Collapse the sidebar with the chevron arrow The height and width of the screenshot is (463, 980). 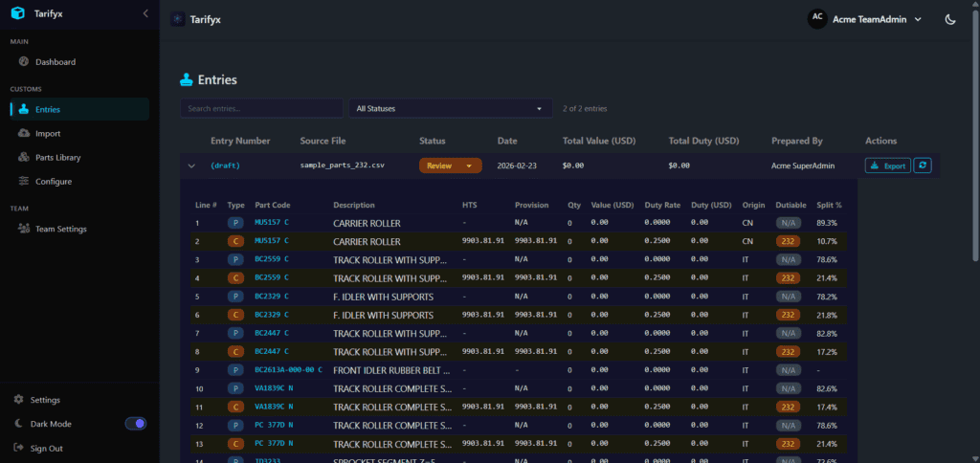145,13
